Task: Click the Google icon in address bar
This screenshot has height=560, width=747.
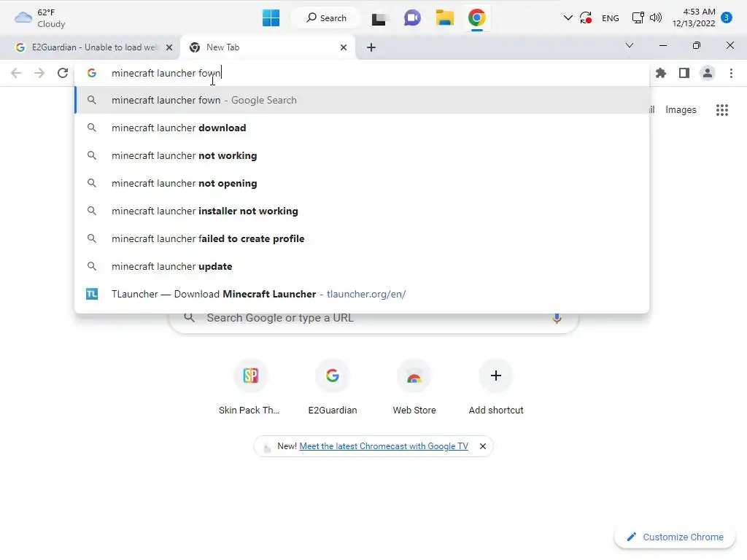Action: click(92, 74)
